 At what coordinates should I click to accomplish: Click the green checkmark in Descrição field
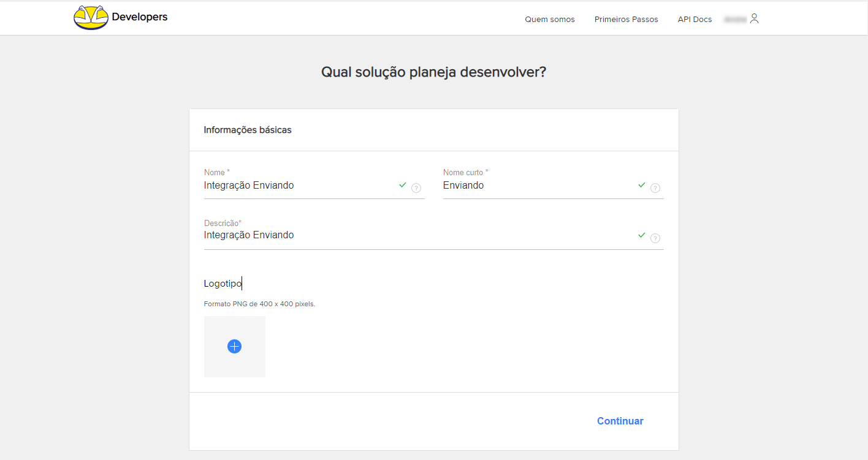pyautogui.click(x=642, y=235)
